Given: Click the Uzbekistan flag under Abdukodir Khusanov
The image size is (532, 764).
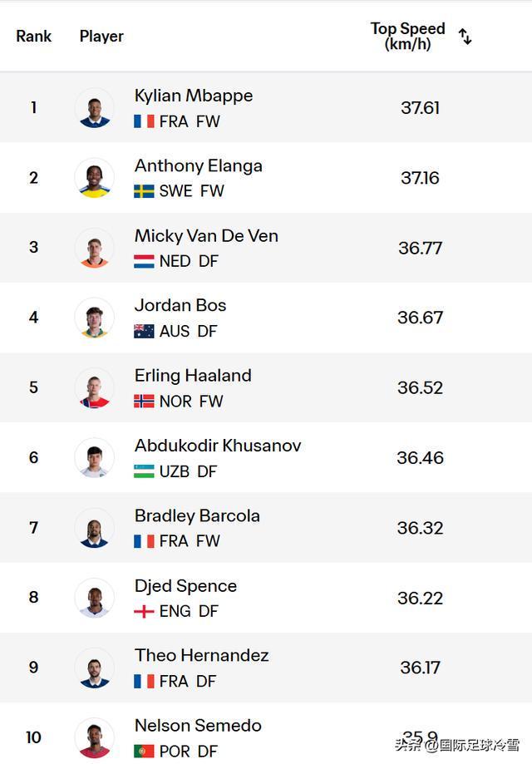Looking at the screenshot, I should pos(144,471).
